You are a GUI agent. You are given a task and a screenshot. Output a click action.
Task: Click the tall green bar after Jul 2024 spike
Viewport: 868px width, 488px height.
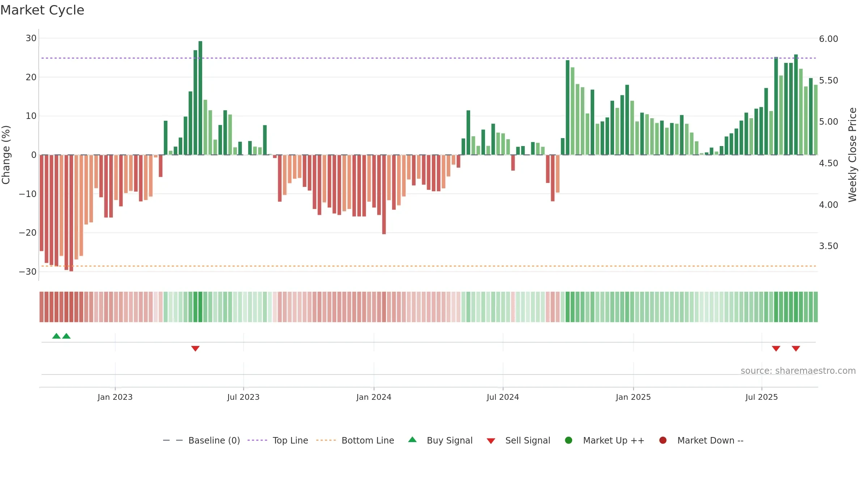point(567,107)
